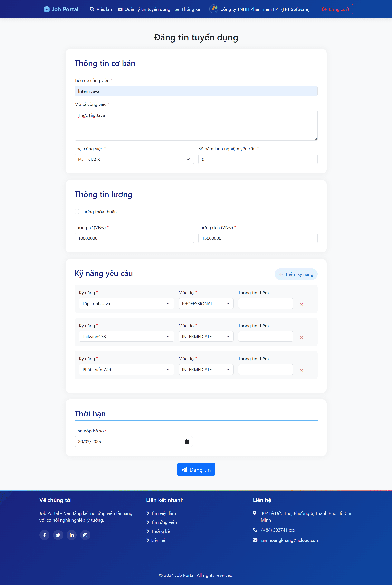Open the LinkedIn social icon in footer
Screen dimensions: 392x585
tap(71, 535)
